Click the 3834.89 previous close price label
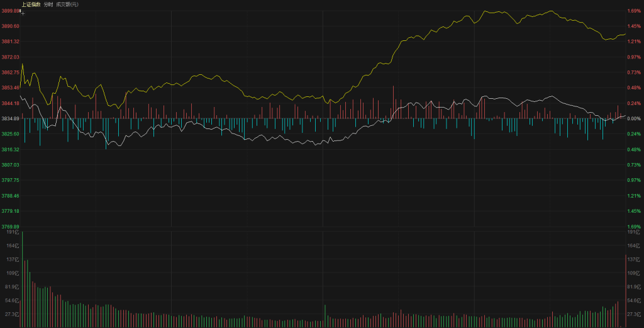 [11, 118]
